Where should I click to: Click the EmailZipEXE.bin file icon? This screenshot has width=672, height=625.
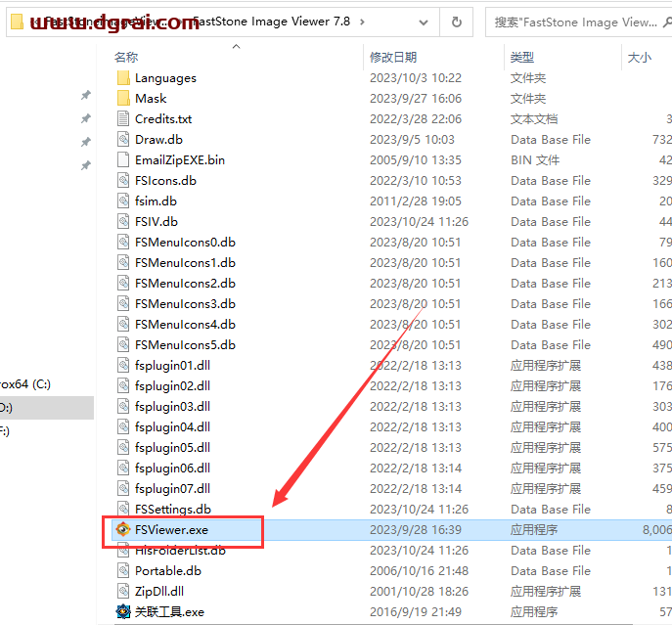click(123, 159)
